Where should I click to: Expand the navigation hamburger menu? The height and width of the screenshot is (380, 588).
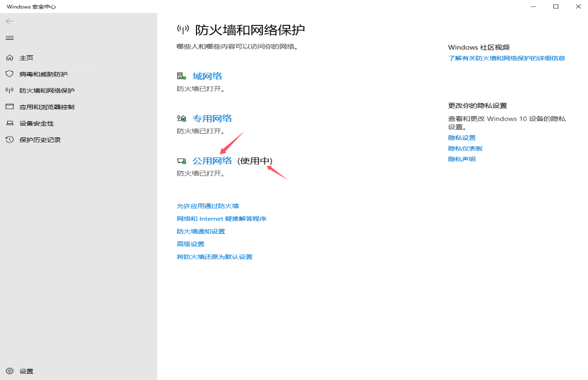point(9,38)
